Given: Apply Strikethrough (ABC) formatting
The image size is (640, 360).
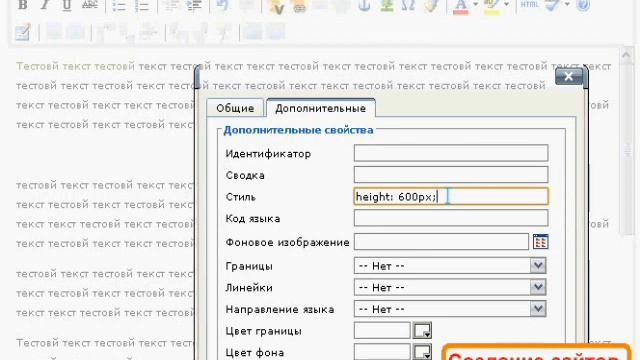Looking at the screenshot, I should tap(89, 5).
